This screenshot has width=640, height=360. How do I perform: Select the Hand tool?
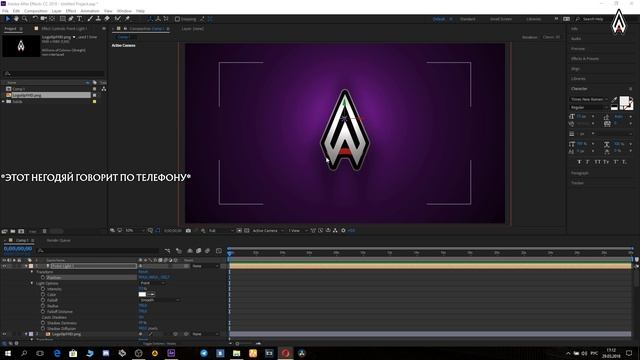(x=16, y=19)
